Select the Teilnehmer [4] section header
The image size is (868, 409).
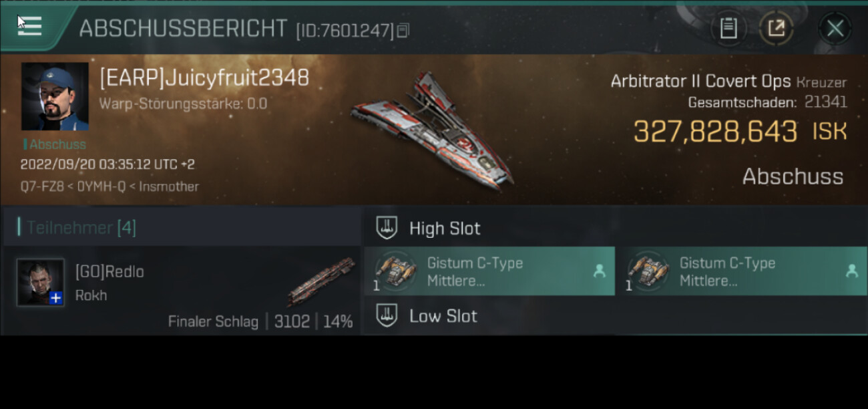coord(81,228)
